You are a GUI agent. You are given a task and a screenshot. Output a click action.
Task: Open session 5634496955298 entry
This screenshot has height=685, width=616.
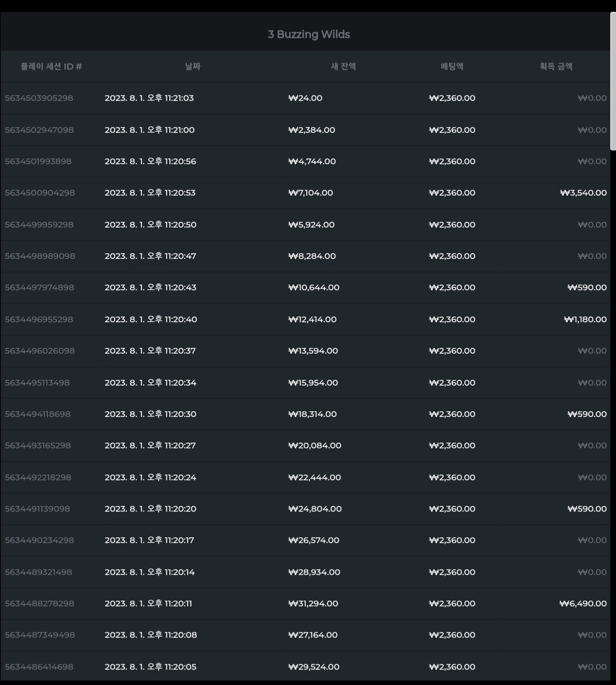39,319
